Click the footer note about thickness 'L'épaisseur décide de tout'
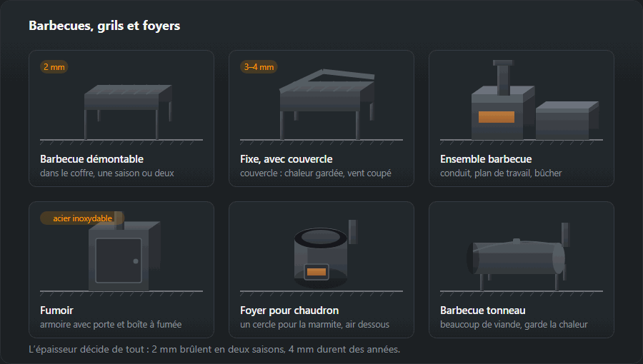 coord(214,349)
